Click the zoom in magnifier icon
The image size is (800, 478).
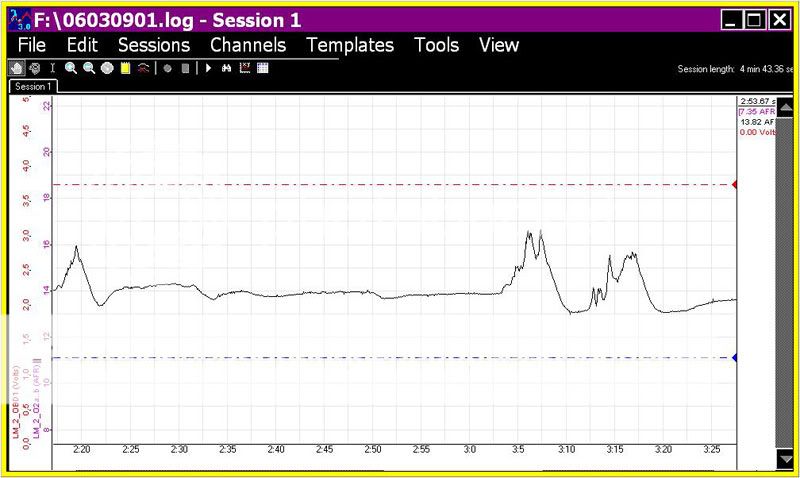tap(71, 69)
